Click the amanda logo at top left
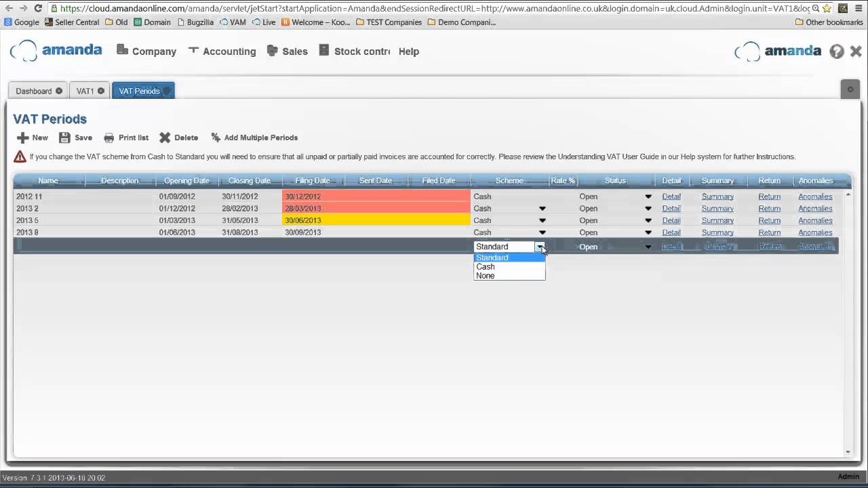 point(56,51)
